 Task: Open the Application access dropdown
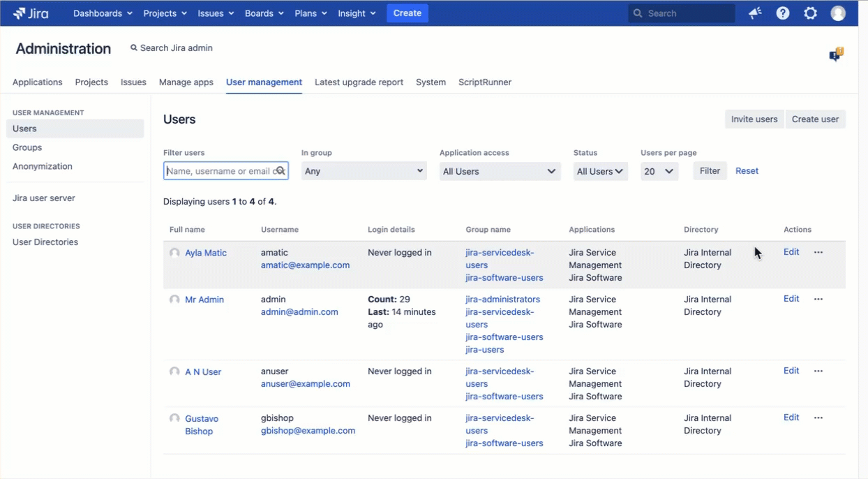[x=500, y=171]
